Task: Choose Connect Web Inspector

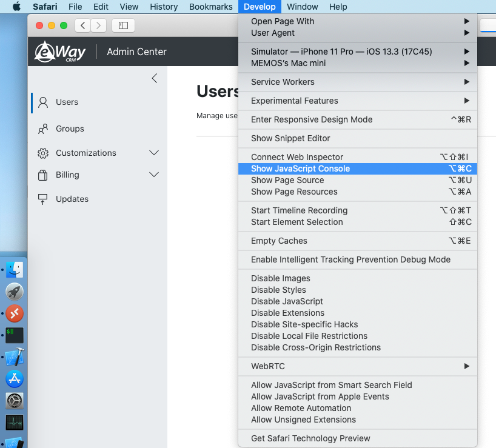Action: [x=358, y=157]
